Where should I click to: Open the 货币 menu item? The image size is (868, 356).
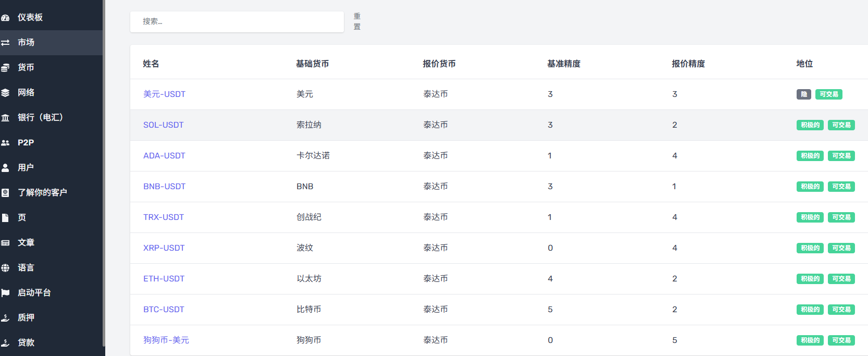coord(51,68)
